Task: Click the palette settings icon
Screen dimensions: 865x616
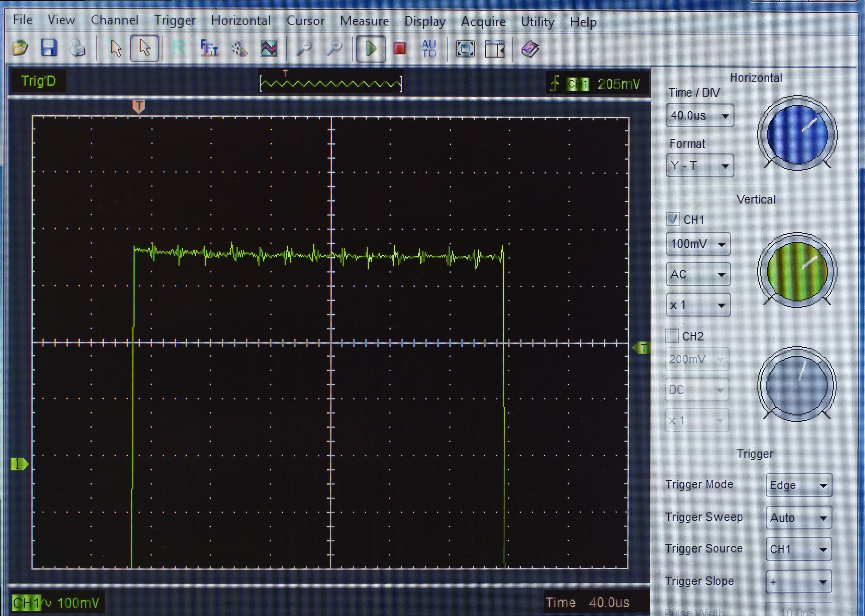Action: pyautogui.click(x=239, y=49)
